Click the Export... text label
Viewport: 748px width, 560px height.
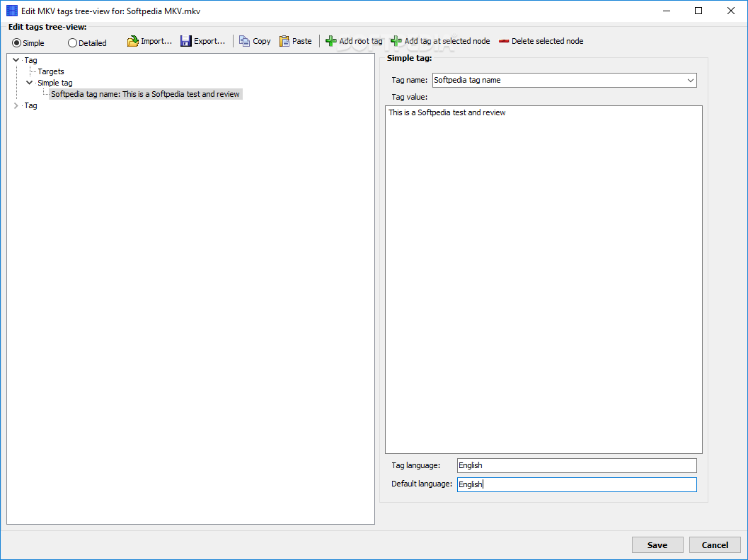pos(209,41)
